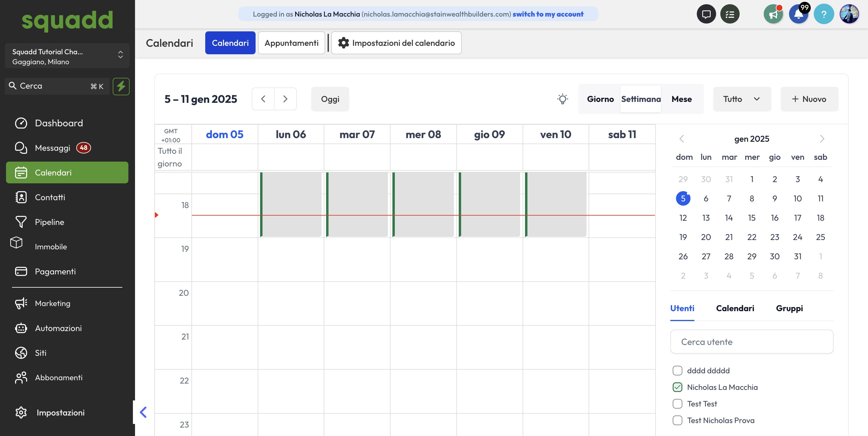Click the chat bubble icon in top bar
The height and width of the screenshot is (436, 868).
point(706,14)
